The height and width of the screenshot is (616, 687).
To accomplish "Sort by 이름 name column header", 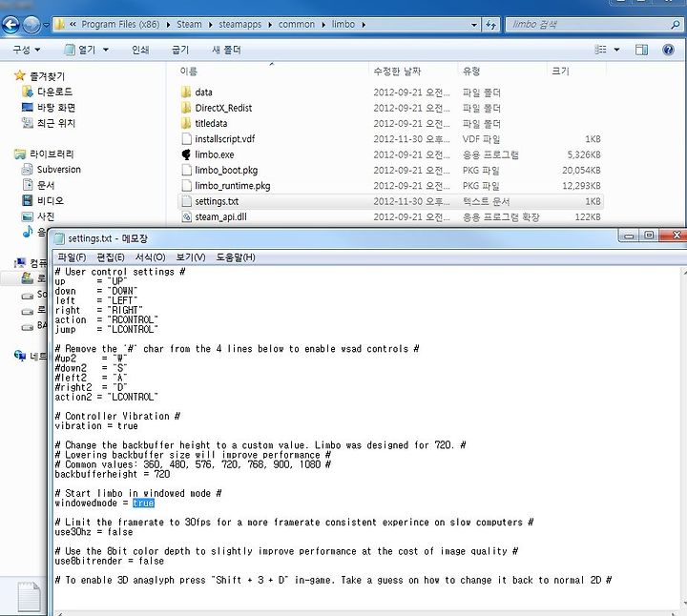I will tap(188, 71).
